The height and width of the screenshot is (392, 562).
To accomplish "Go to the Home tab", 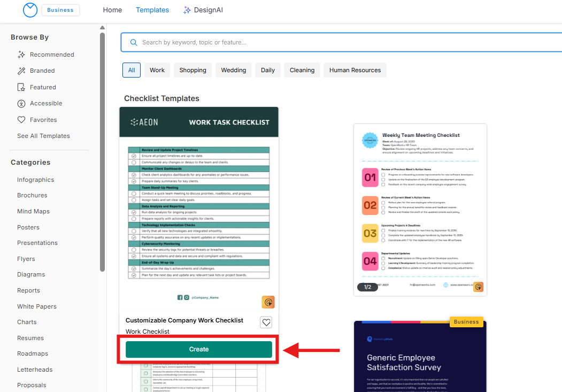I will 112,10.
